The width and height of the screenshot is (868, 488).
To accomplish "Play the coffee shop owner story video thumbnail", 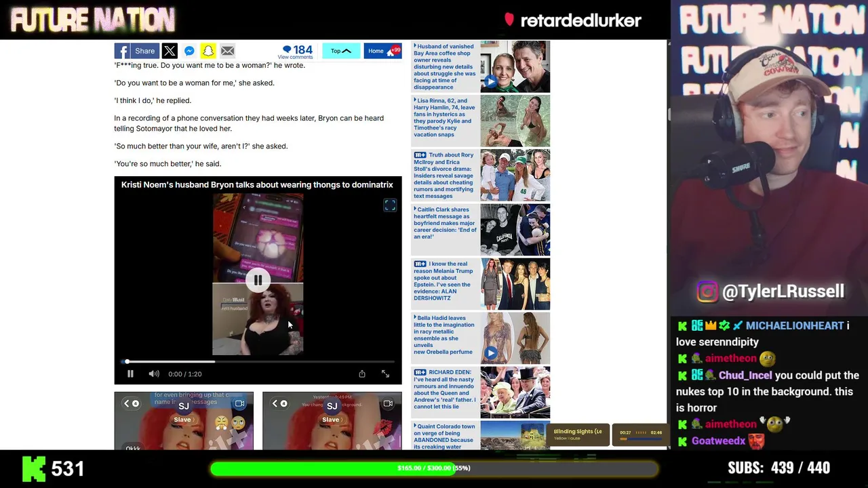I will click(x=490, y=82).
